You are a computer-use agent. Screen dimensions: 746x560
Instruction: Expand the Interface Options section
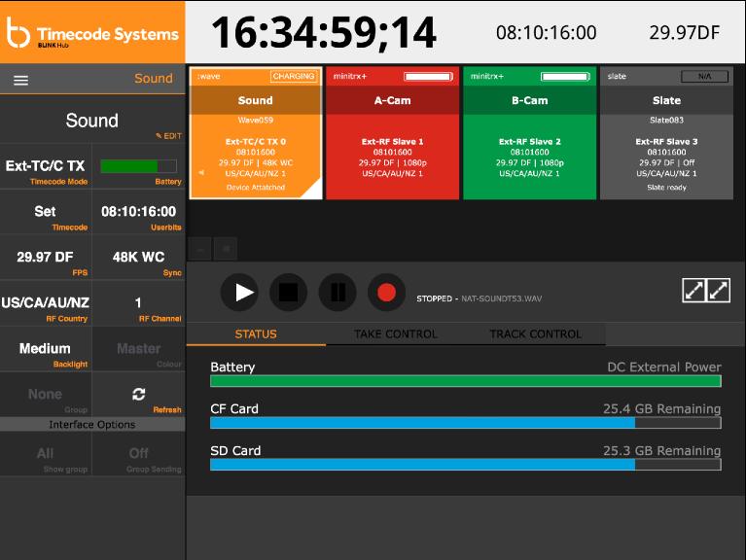point(92,424)
